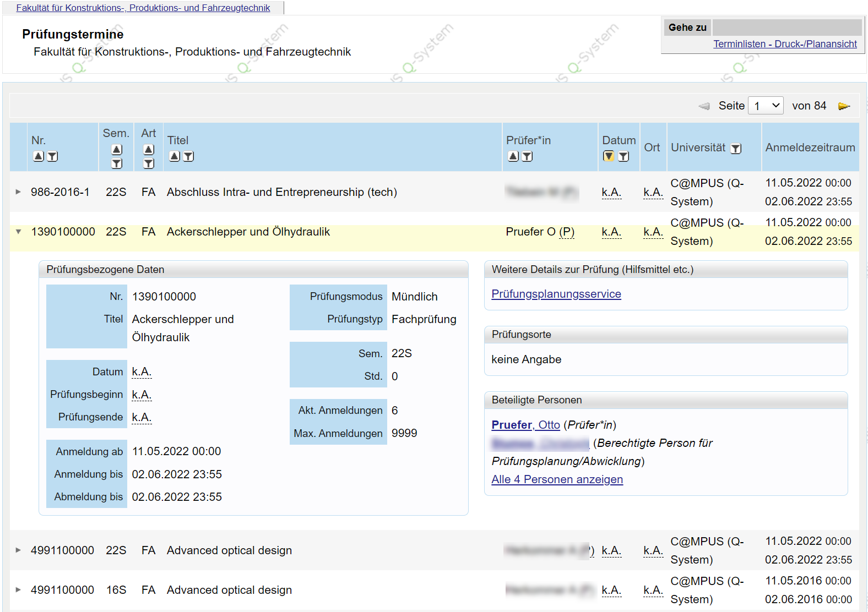Image resolution: width=868 pixels, height=612 pixels.
Task: Click Ackerschlepper und Ölhydraulik title in table row
Action: point(248,232)
